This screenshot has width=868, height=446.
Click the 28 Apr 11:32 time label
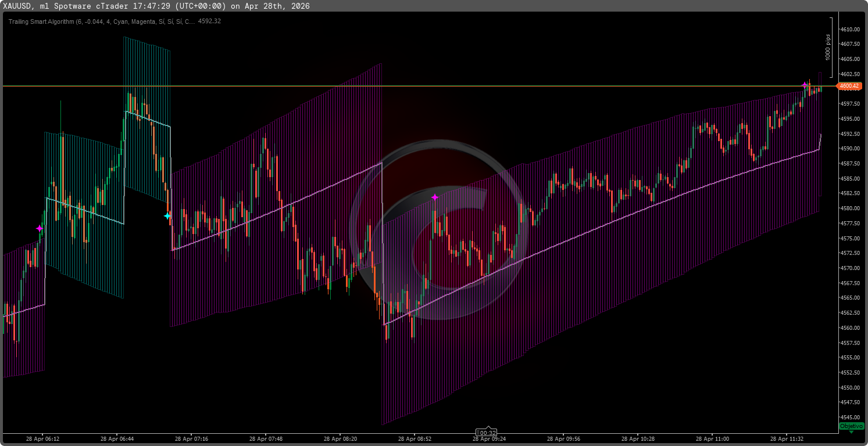[x=787, y=439]
